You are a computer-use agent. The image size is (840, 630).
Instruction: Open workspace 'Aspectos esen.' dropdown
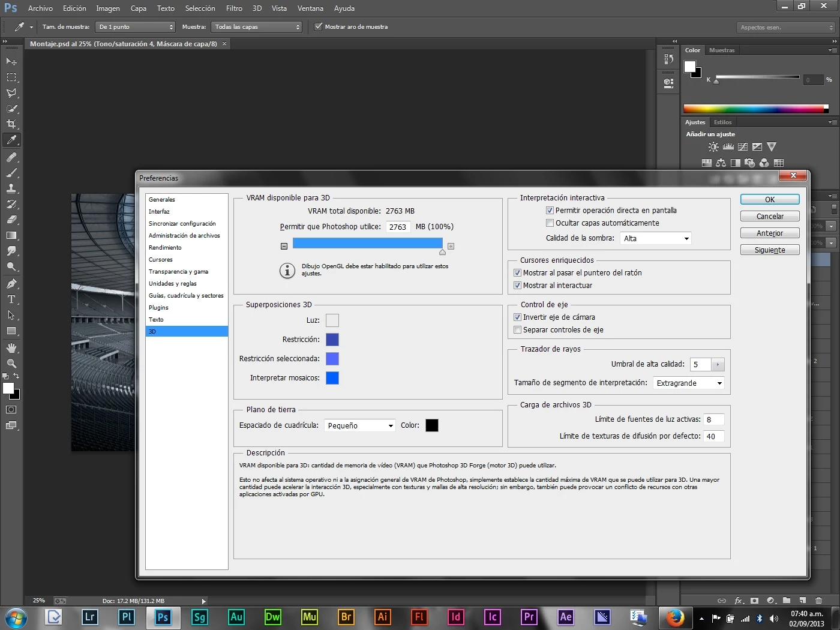(x=785, y=27)
